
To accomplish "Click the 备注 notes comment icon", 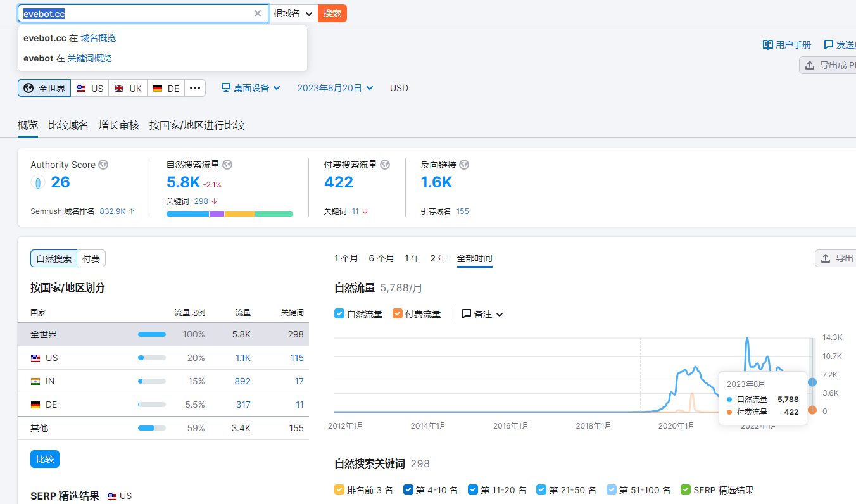I will click(467, 314).
